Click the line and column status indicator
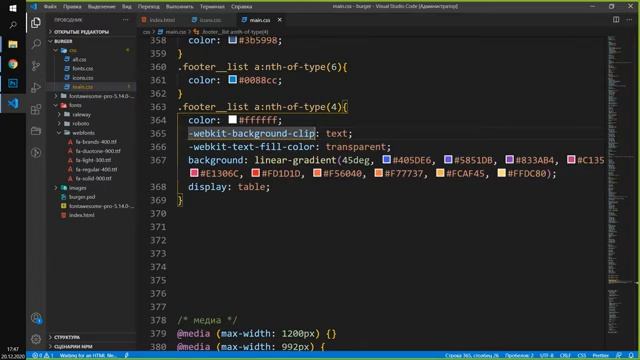640x360 pixels. point(471,356)
